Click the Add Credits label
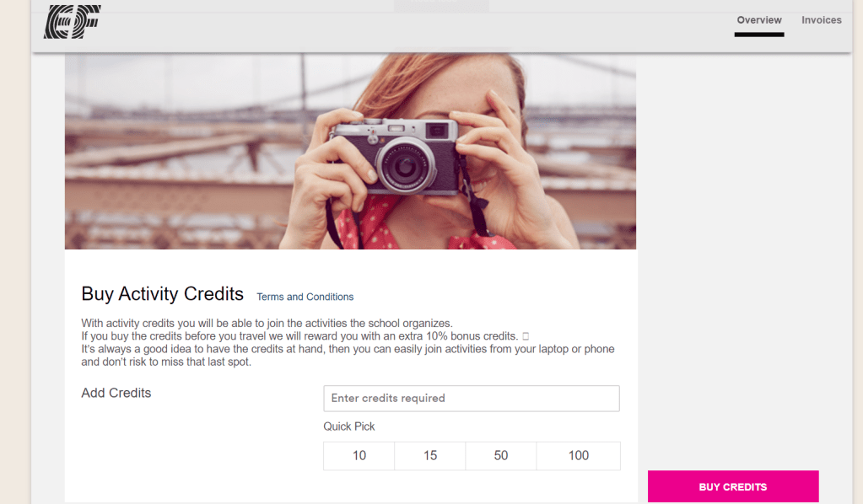 pos(116,393)
